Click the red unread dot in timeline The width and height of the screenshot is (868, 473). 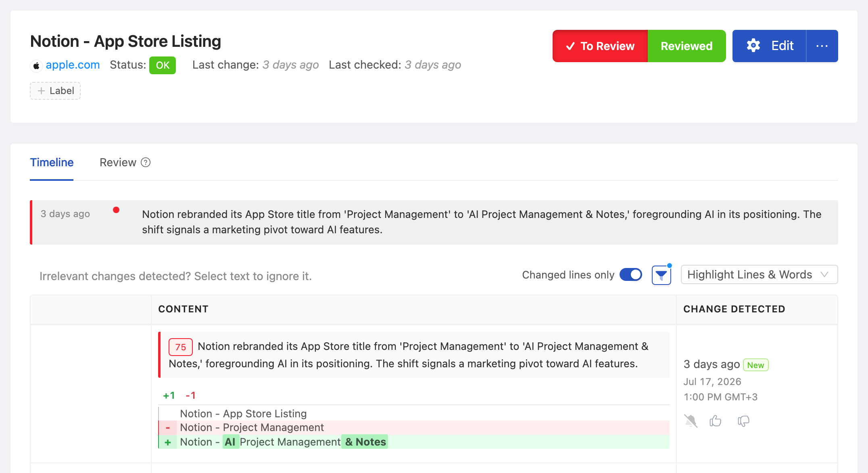pyautogui.click(x=116, y=210)
